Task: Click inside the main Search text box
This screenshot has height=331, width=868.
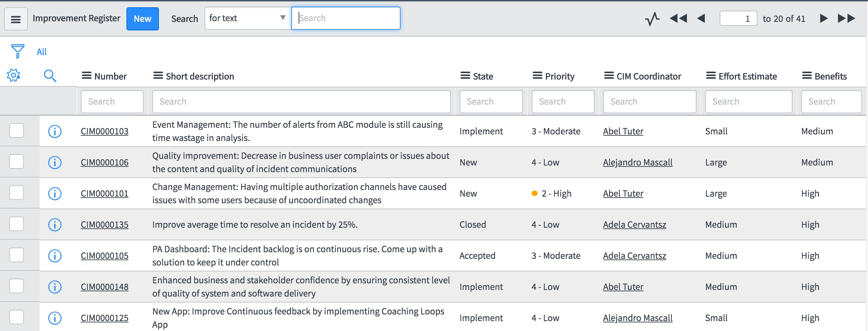Action: (345, 18)
